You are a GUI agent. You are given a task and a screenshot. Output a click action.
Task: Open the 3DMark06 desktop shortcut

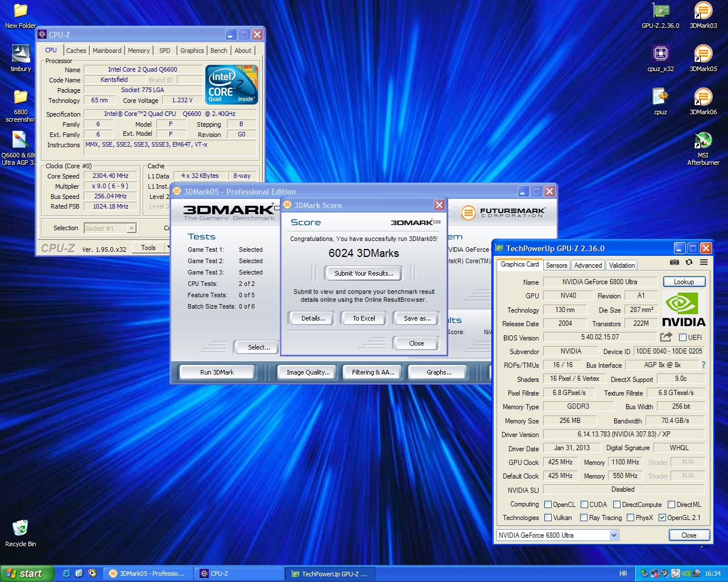pyautogui.click(x=703, y=102)
